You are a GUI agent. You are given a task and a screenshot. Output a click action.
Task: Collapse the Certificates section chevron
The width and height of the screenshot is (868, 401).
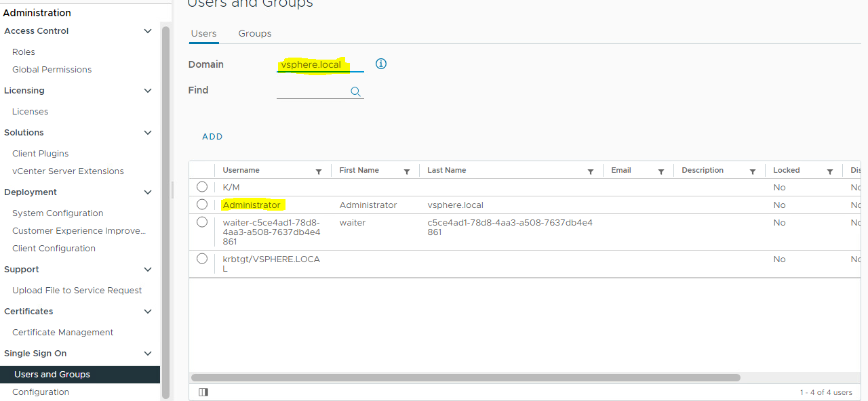coord(148,312)
